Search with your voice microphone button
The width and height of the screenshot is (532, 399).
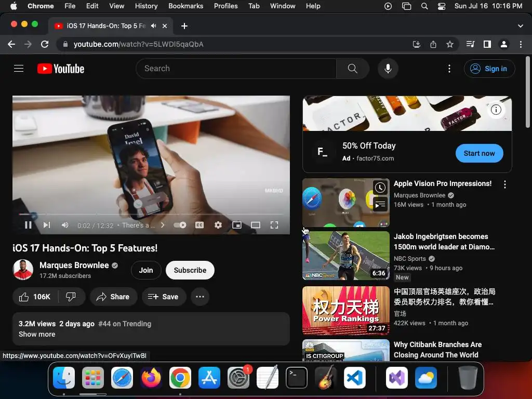click(388, 69)
